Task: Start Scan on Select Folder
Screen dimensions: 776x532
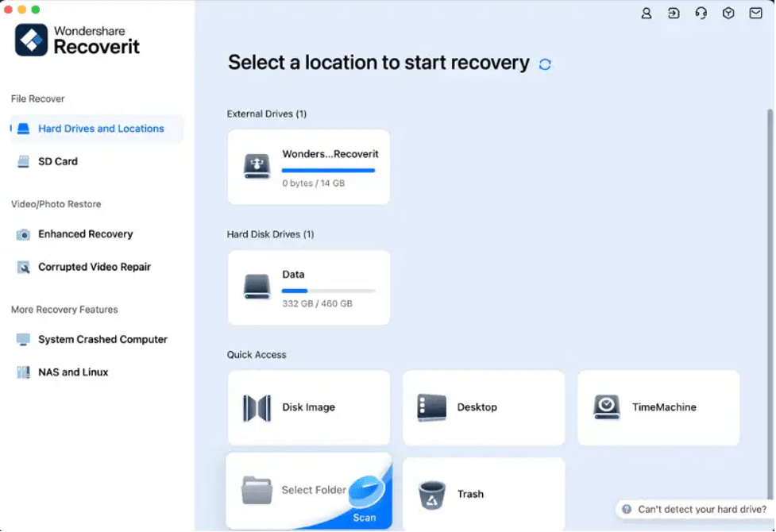Action: tap(365, 518)
